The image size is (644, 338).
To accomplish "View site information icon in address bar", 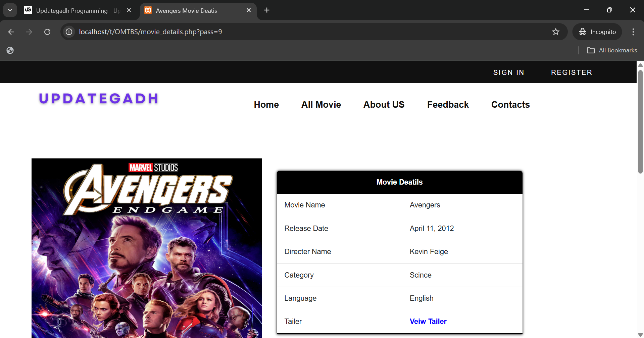I will 69,32.
